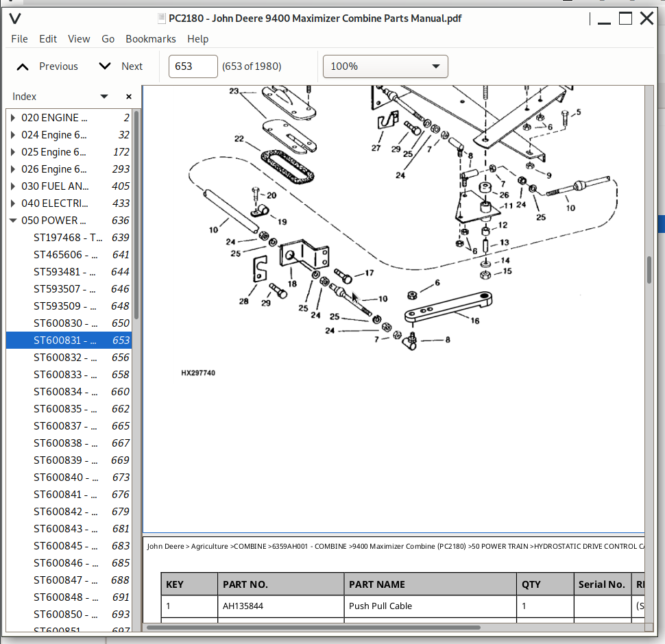Open the 100% zoom level dropdown
The width and height of the screenshot is (665, 644).
(385, 66)
